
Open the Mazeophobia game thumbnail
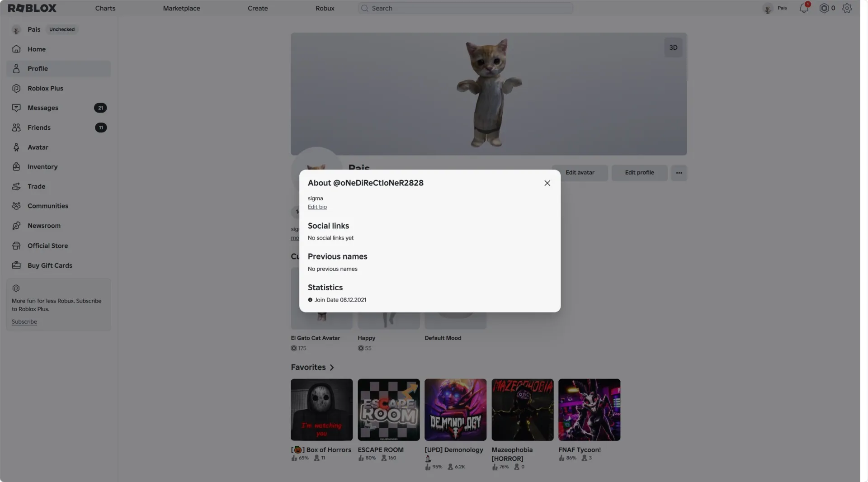click(522, 410)
